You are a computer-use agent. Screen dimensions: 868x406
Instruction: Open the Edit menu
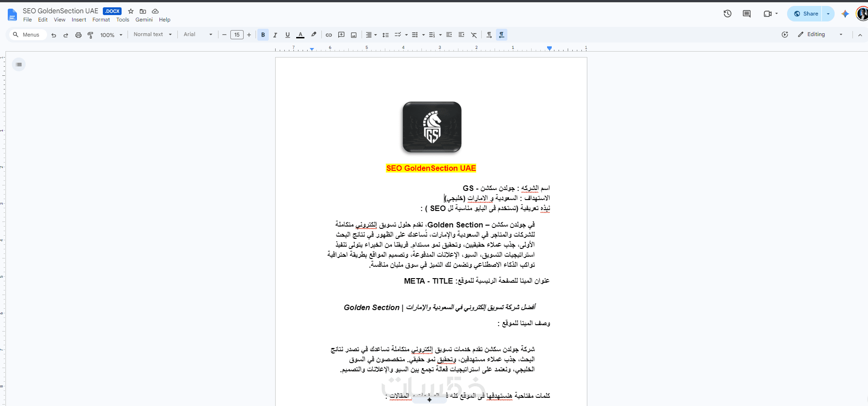(43, 20)
